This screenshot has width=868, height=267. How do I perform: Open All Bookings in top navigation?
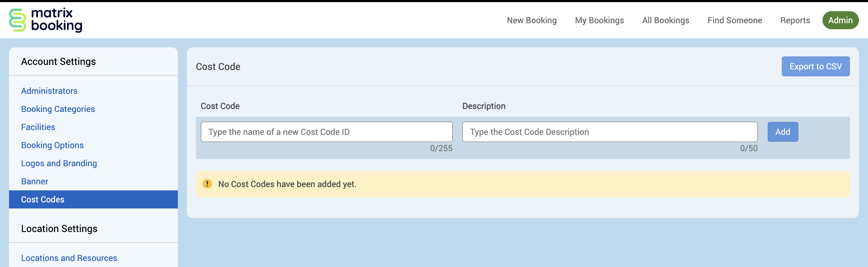pyautogui.click(x=665, y=20)
